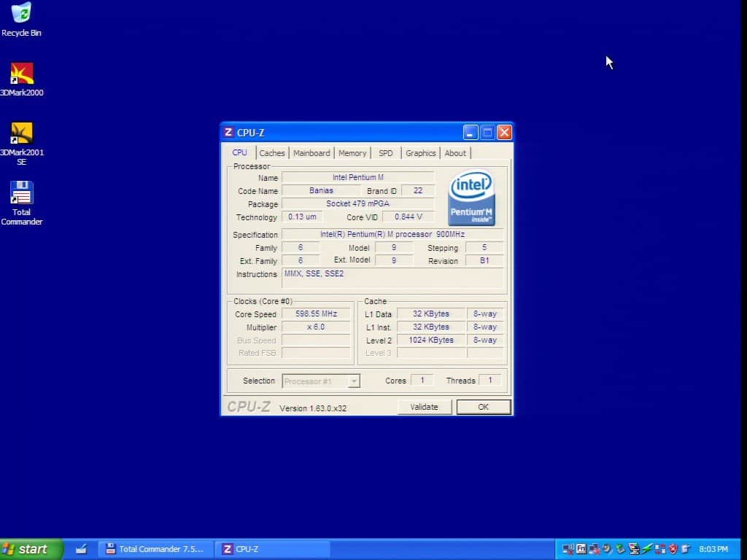Click the Intel Pentium M logo badge
Viewport: 747px width, 560px height.
471,198
